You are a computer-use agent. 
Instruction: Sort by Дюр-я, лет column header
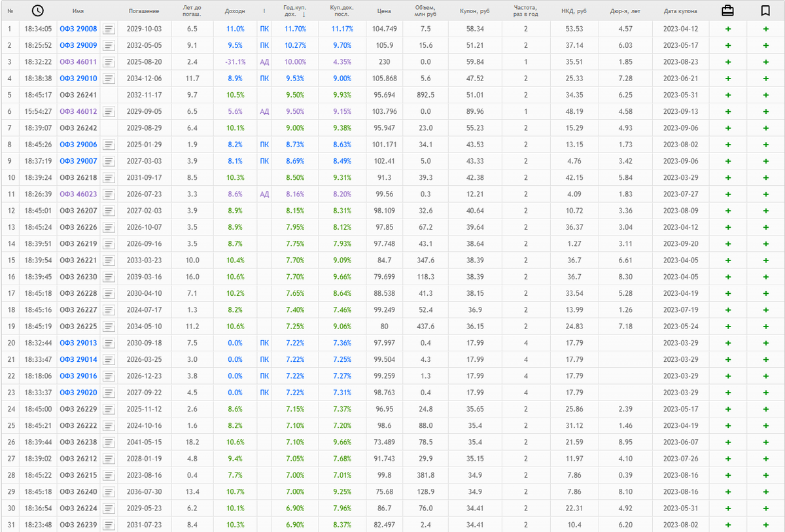(x=625, y=11)
